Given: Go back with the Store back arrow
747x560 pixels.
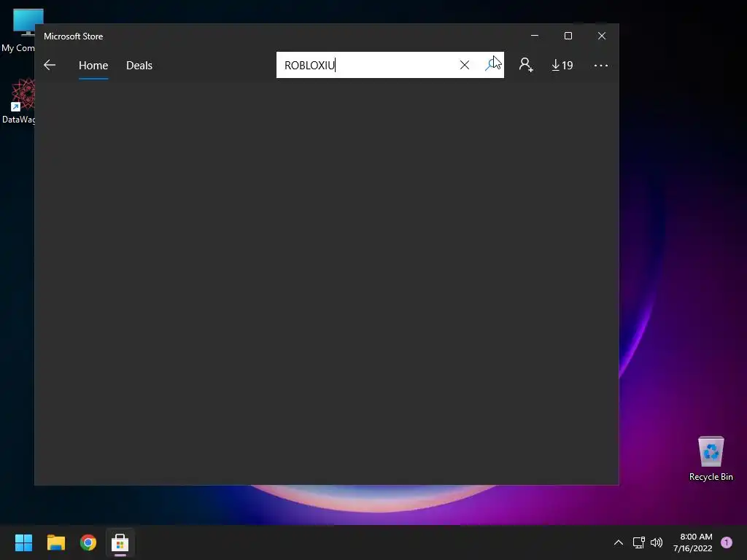Looking at the screenshot, I should point(50,65).
